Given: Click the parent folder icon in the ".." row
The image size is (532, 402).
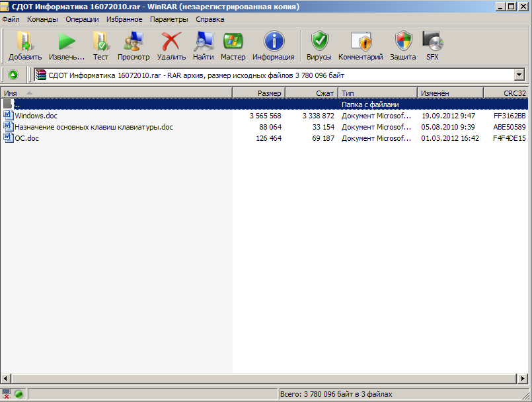Looking at the screenshot, I should (8, 104).
